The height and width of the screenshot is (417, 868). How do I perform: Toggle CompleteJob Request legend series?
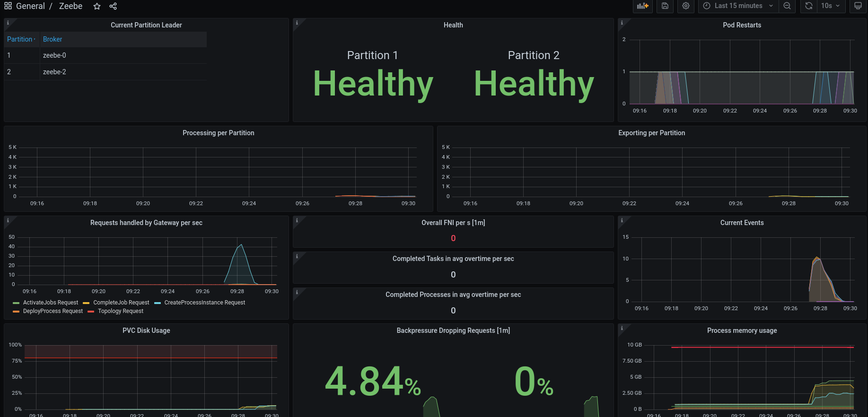tap(121, 303)
